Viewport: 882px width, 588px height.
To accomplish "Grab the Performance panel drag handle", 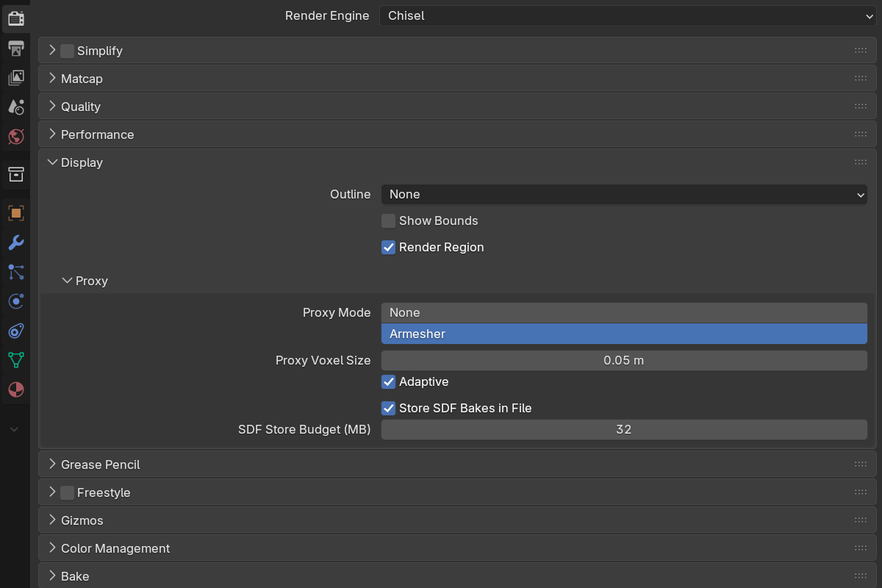I will click(x=861, y=135).
